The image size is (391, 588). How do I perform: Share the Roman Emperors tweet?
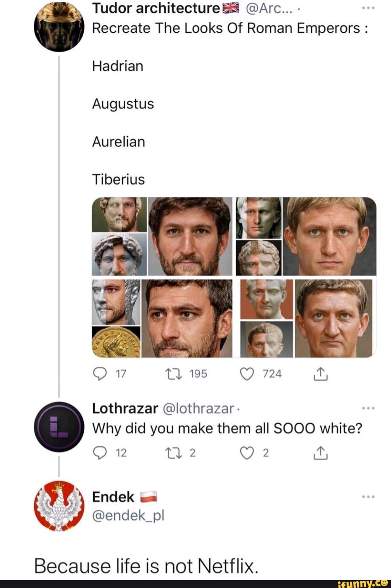point(321,374)
